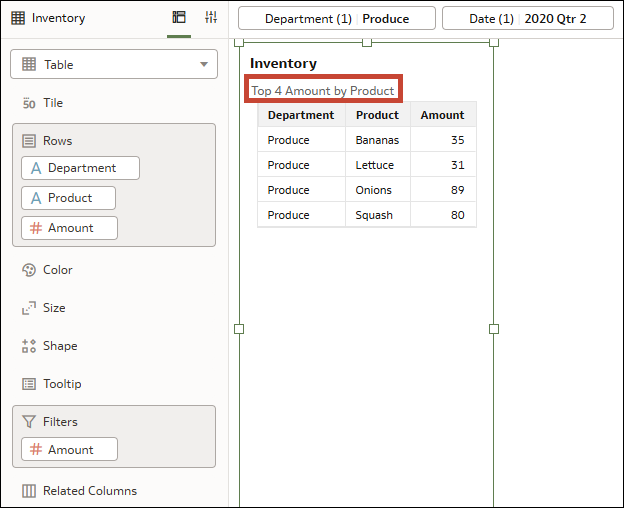Open the Department (1) Produce filter

coord(337,18)
